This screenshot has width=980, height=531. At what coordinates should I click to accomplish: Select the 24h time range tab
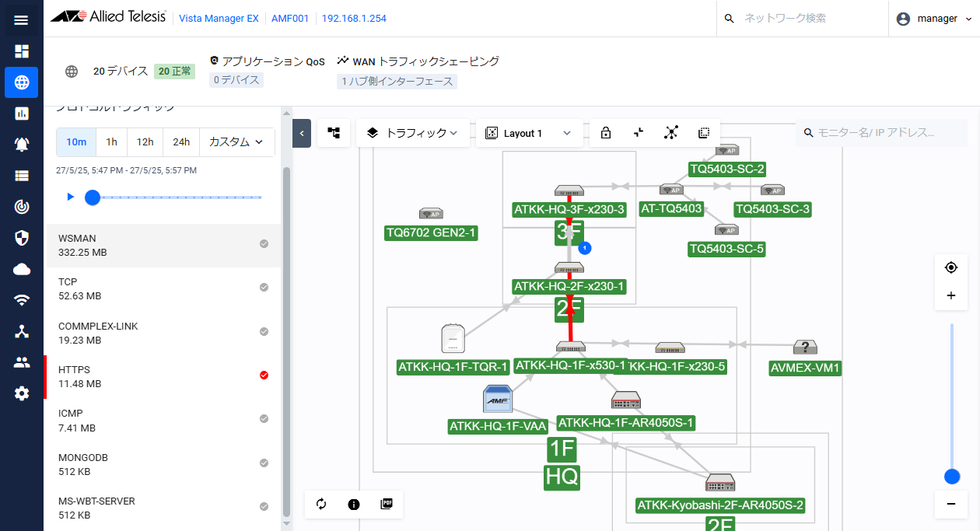(181, 142)
